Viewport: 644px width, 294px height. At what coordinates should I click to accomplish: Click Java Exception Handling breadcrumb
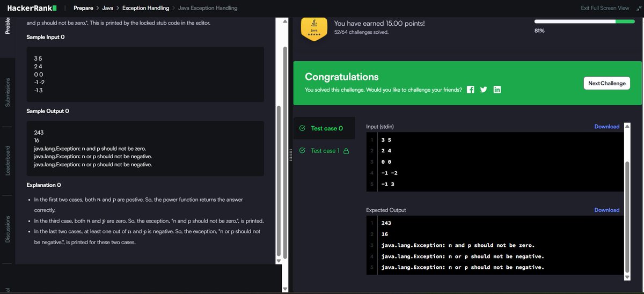[208, 8]
